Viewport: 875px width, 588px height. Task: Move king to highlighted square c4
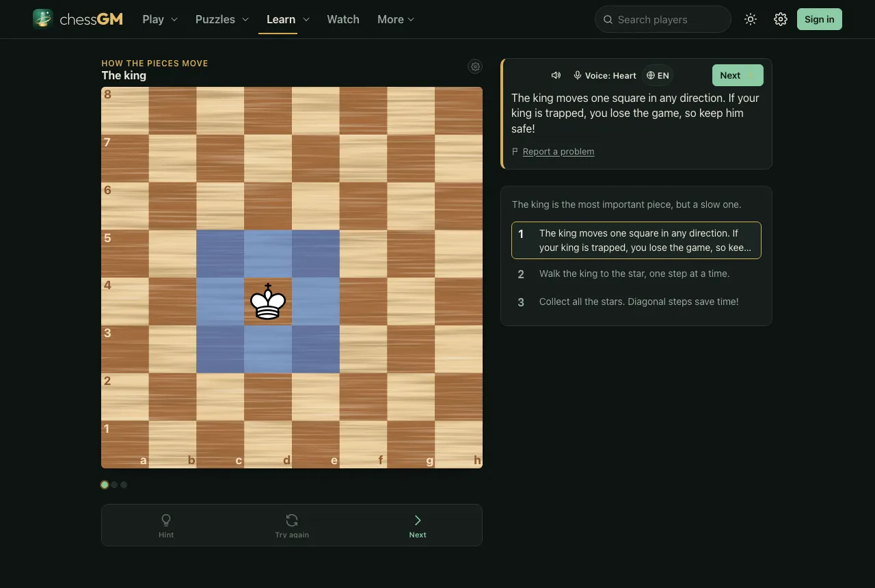pyautogui.click(x=220, y=302)
